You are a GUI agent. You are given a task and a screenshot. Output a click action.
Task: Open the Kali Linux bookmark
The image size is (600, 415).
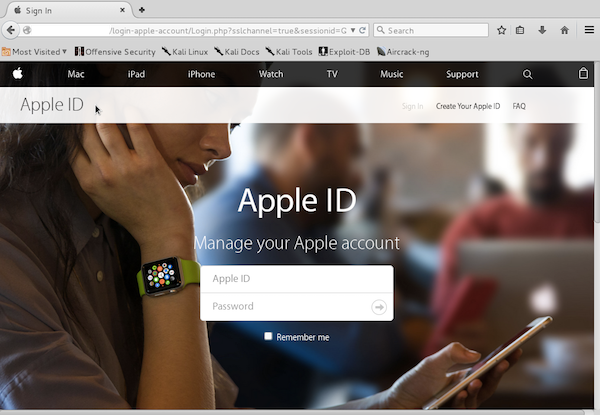point(185,52)
